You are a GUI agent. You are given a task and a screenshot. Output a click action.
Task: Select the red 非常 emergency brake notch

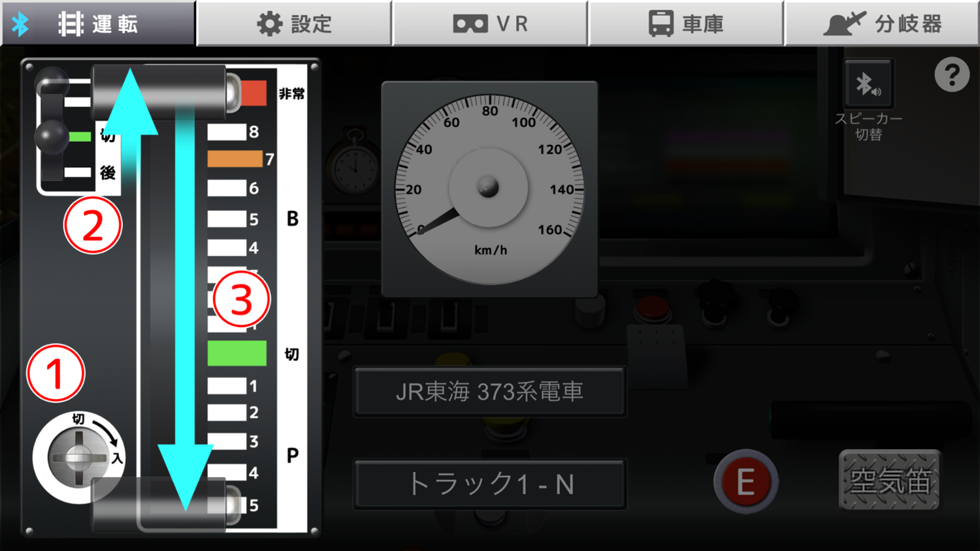(253, 93)
